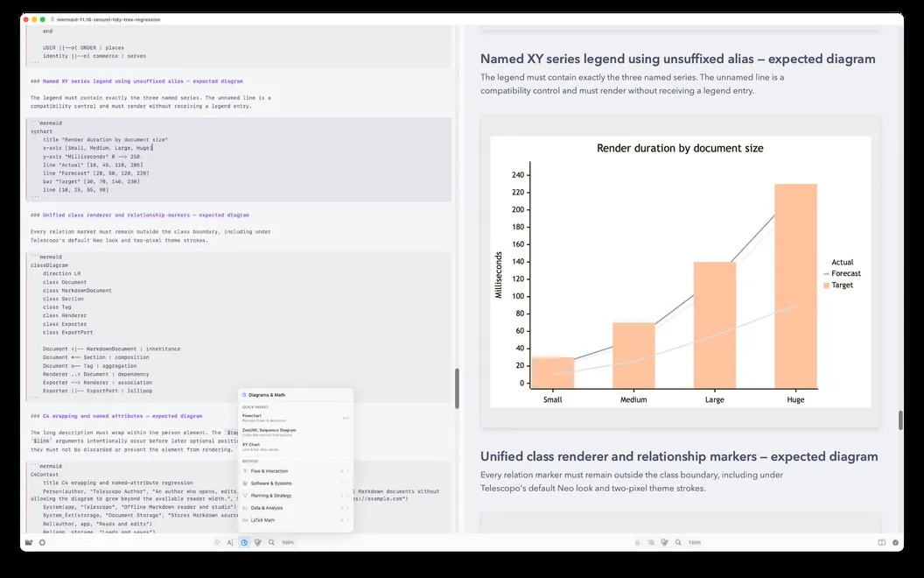924x578 pixels.
Task: Click the editor pane vertical scrollbar thumb
Action: [457, 389]
